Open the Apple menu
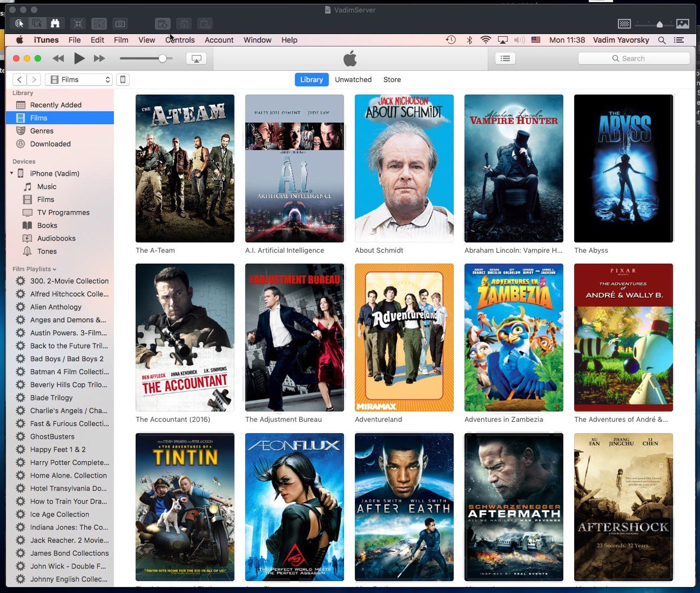 (x=19, y=40)
